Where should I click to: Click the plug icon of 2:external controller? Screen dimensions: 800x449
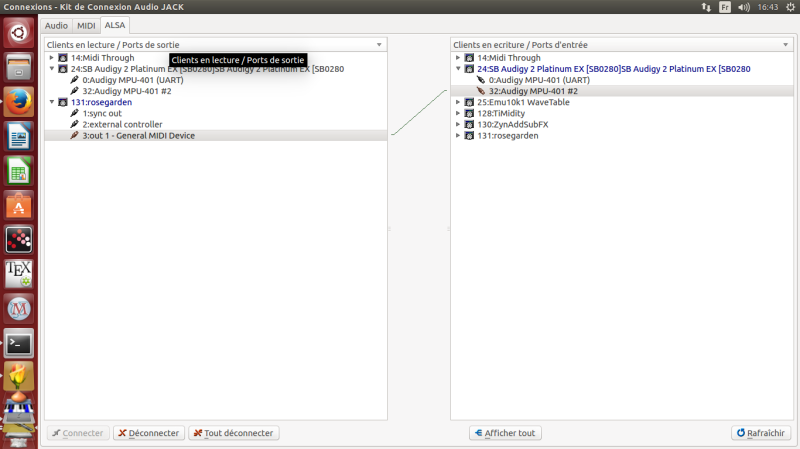(x=74, y=124)
